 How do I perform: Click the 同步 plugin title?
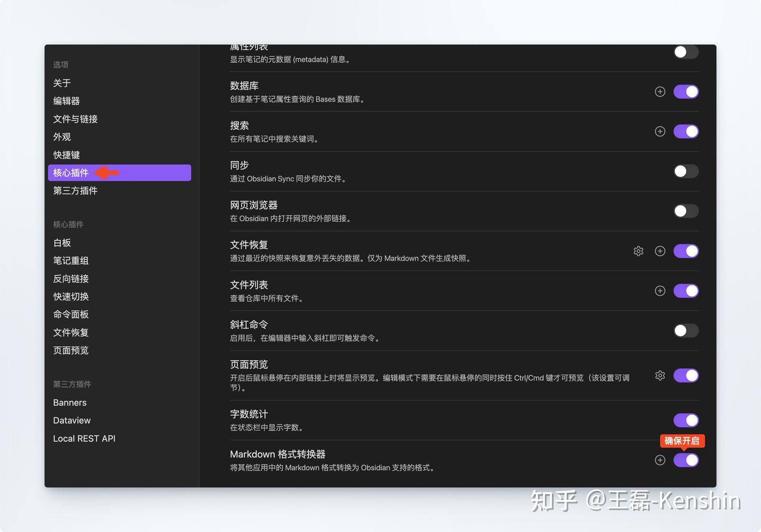[x=239, y=165]
